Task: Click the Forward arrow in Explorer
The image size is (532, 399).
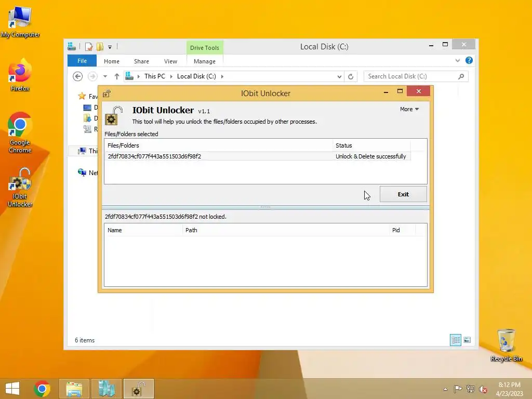Action: [x=92, y=76]
